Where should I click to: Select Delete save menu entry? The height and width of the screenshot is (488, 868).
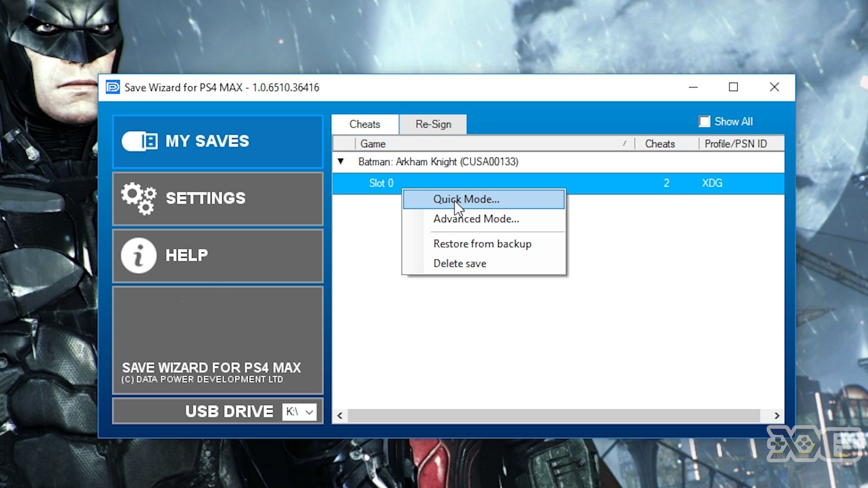pos(484,264)
